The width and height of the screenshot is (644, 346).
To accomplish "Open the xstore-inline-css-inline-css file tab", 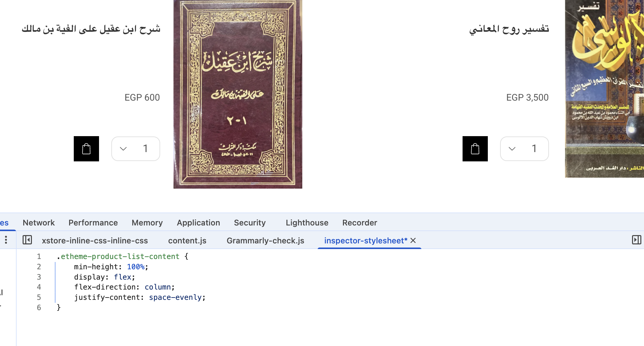I will click(95, 241).
